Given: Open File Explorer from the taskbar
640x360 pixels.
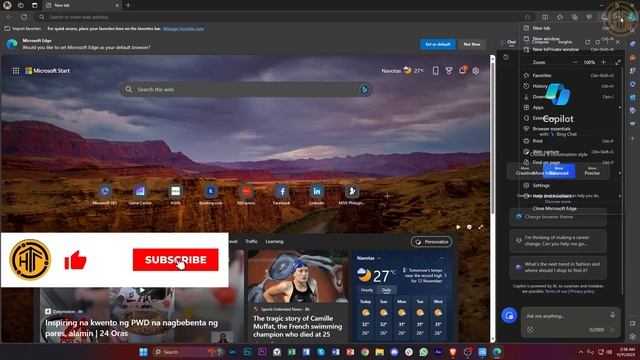Looking at the screenshot, I should coord(380,352).
